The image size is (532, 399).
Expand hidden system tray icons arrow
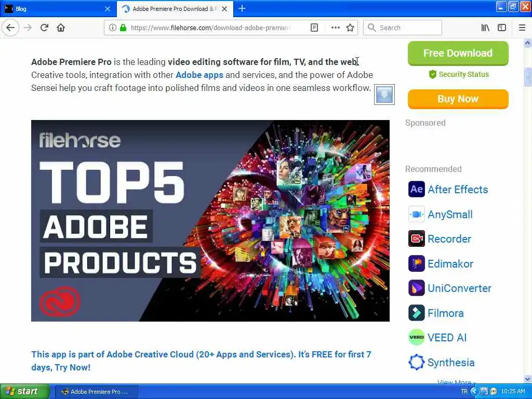[474, 392]
